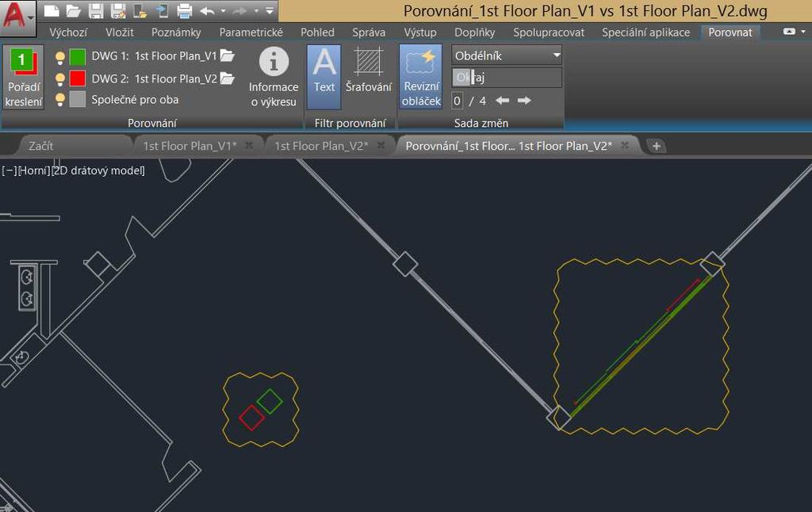Screen dimensions: 812x512
Task: Click the Porovnat ribbon tab
Action: point(730,32)
